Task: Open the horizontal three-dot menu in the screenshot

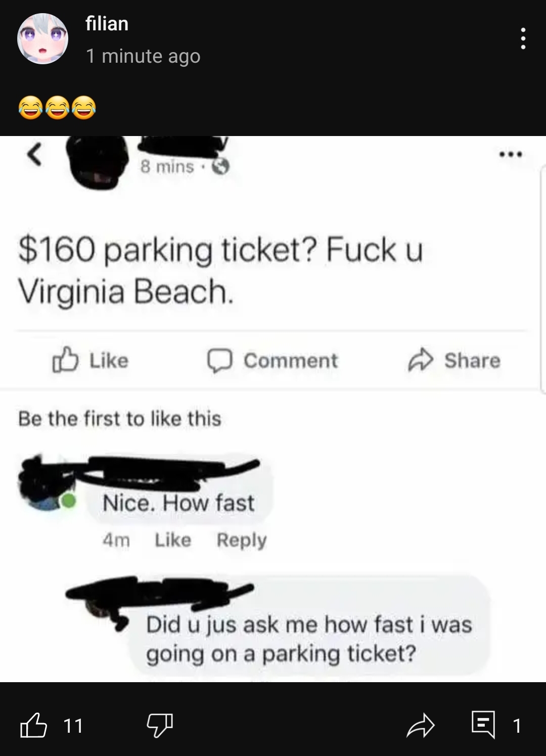Action: coord(511,154)
